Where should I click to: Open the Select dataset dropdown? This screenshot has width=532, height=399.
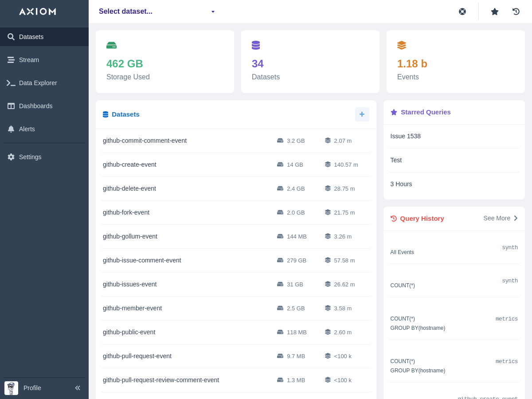pyautogui.click(x=157, y=12)
